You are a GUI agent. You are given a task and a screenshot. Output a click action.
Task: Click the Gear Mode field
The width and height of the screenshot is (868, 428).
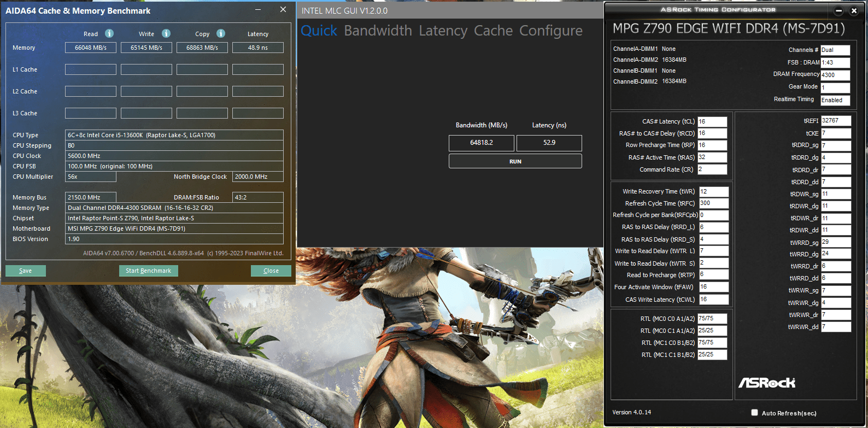(x=835, y=87)
